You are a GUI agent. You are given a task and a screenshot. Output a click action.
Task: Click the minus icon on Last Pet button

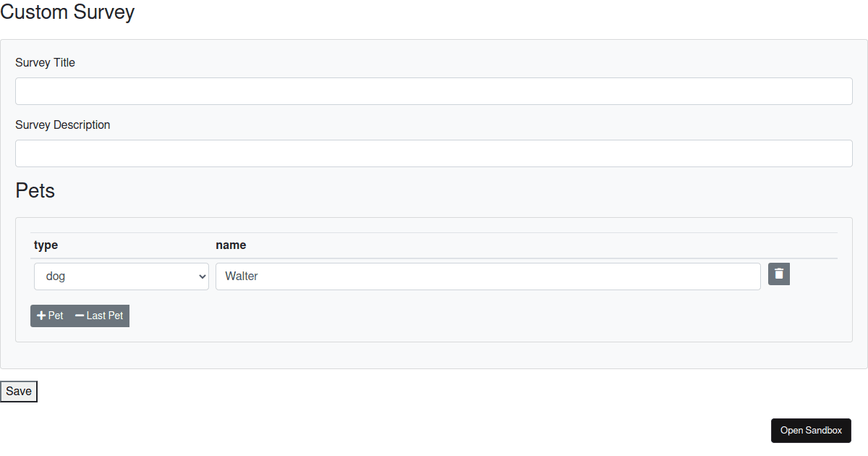[x=81, y=316]
